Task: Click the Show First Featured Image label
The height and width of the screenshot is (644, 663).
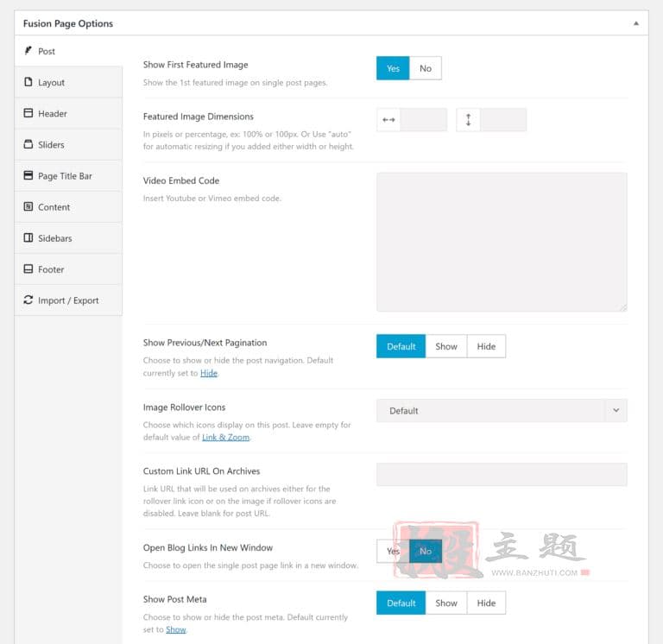Action: pyautogui.click(x=195, y=65)
